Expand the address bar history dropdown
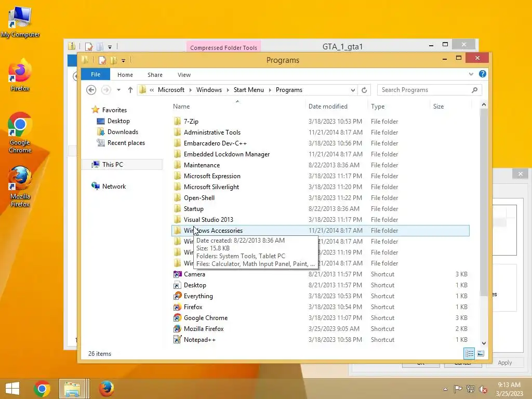 tap(353, 90)
